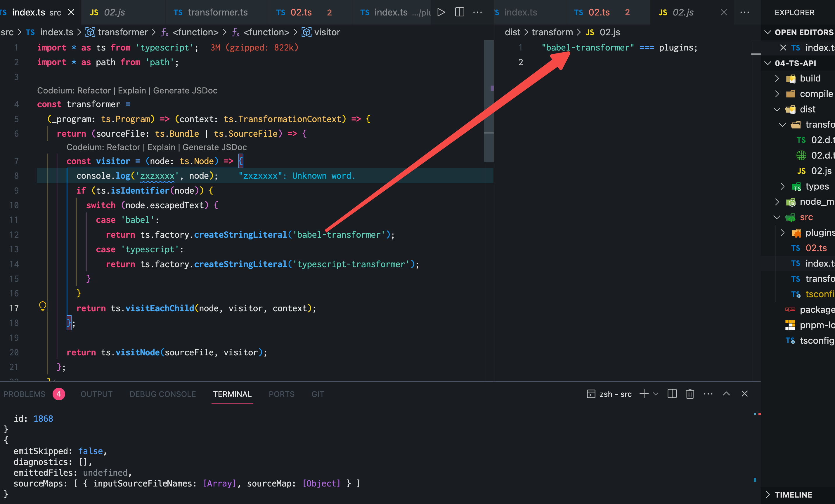Maximize panel size with up chevron
Image resolution: width=835 pixels, height=504 pixels.
(726, 394)
